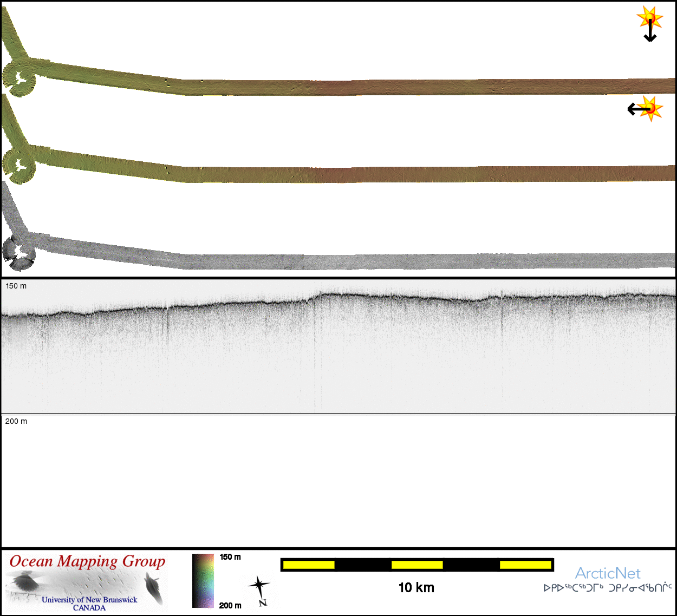Click the 200 m label beside the color legend

pyautogui.click(x=230, y=606)
